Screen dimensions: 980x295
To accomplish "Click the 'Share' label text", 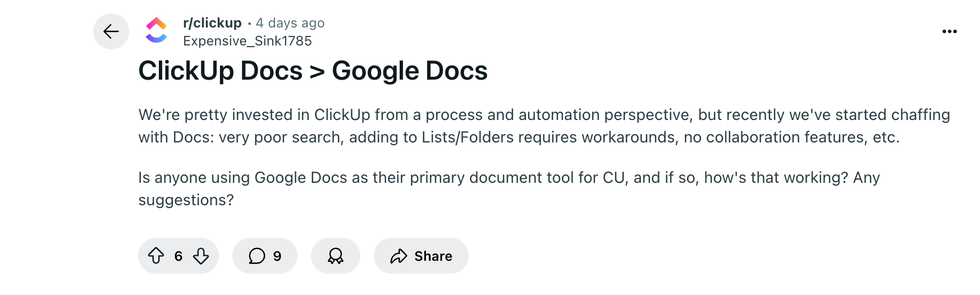I will pyautogui.click(x=433, y=256).
